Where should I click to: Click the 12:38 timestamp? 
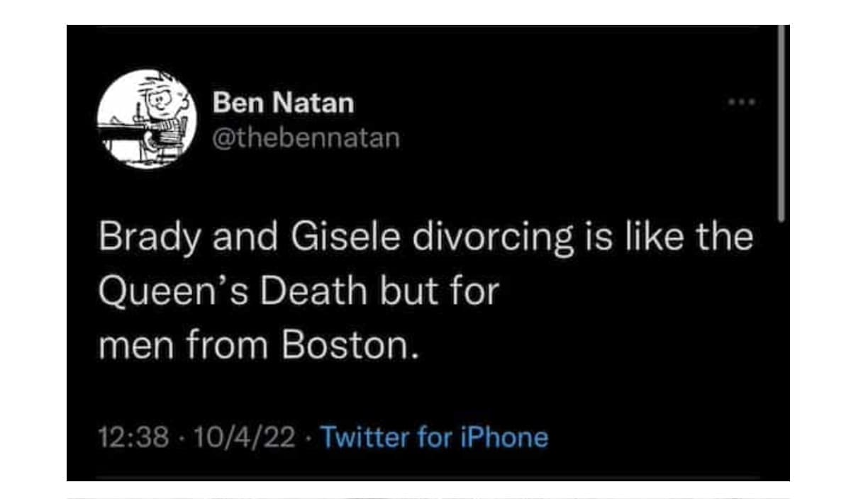coord(133,437)
